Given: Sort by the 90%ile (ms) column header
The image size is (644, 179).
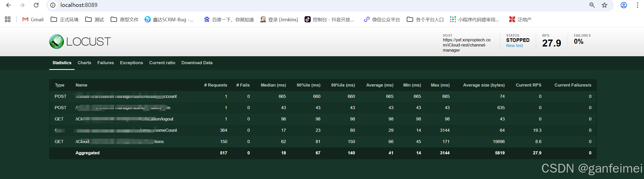Looking at the screenshot, I should coord(309,85).
